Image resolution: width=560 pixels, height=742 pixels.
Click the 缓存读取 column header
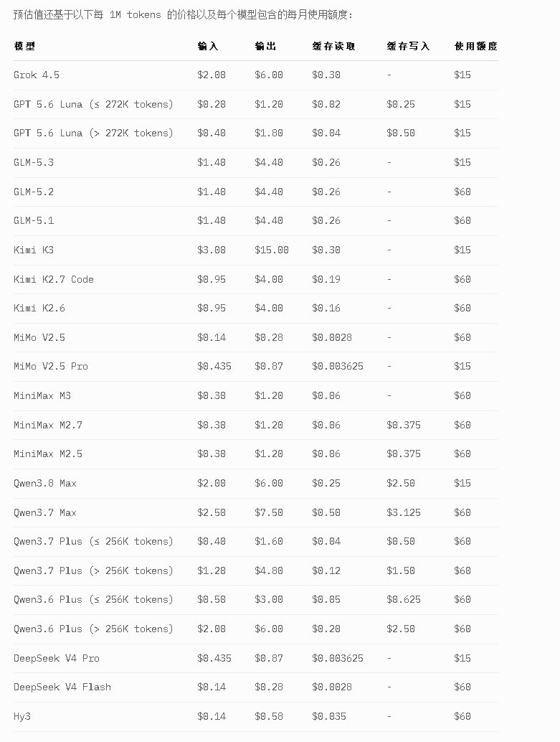(334, 47)
